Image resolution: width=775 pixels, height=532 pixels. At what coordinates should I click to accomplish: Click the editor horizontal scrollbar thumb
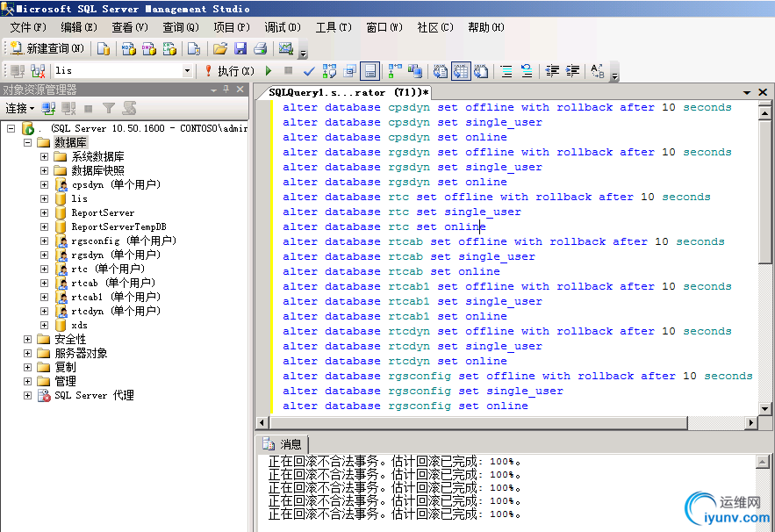(478, 423)
